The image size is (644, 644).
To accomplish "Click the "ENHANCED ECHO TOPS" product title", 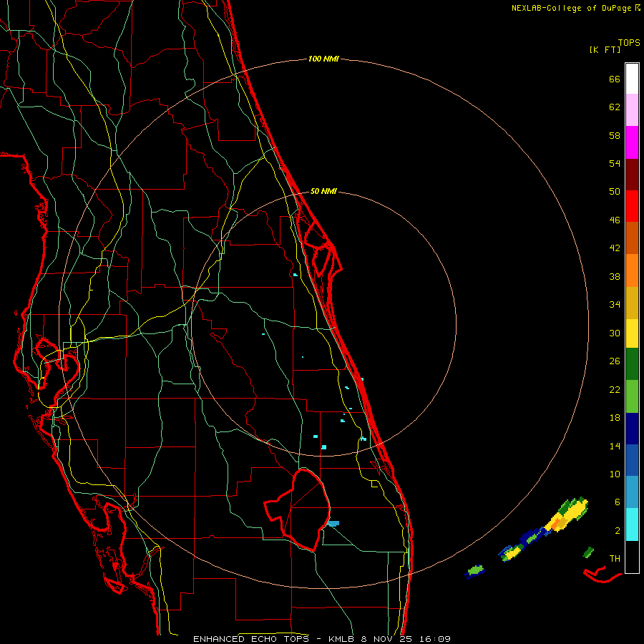I will point(251,639).
